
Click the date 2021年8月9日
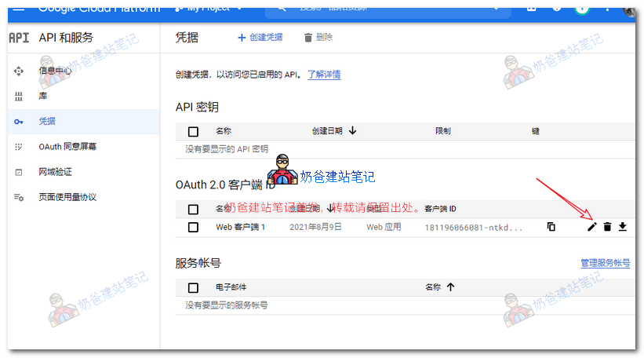point(315,227)
